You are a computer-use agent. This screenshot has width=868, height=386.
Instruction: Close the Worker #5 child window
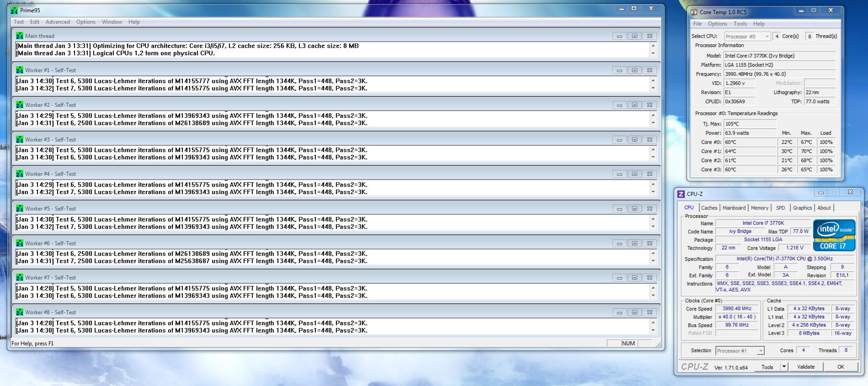coord(650,209)
